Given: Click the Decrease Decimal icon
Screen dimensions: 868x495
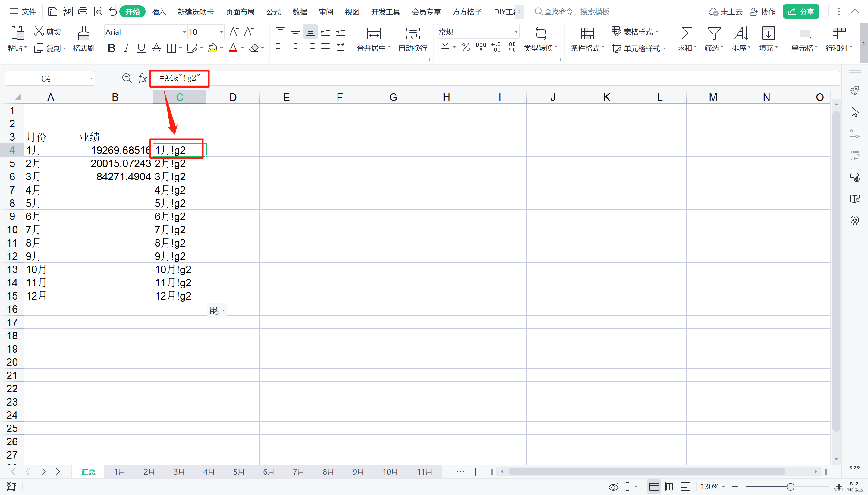Looking at the screenshot, I should 511,47.
